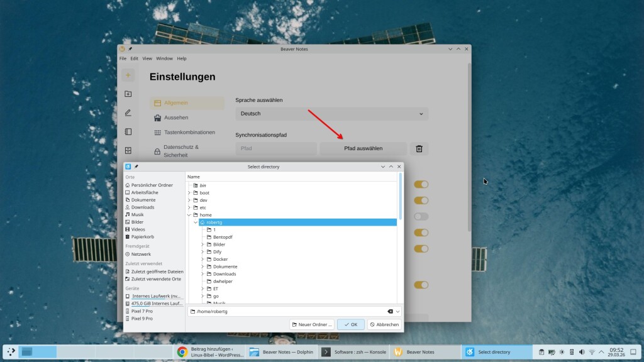Click the notebook icon in the left sidebar

point(128,131)
